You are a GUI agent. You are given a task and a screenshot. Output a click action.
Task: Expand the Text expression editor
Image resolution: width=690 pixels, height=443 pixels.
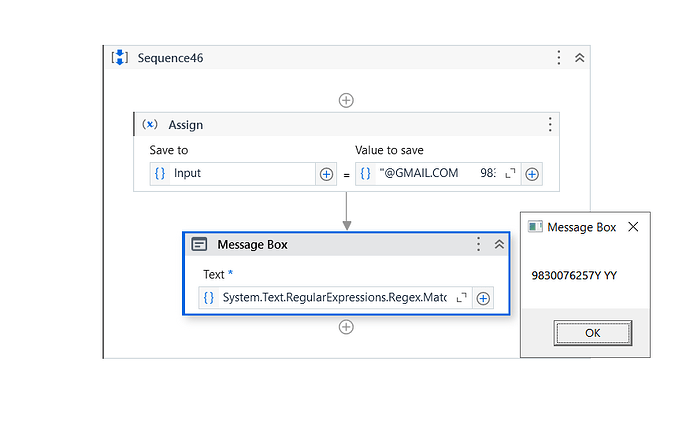461,298
